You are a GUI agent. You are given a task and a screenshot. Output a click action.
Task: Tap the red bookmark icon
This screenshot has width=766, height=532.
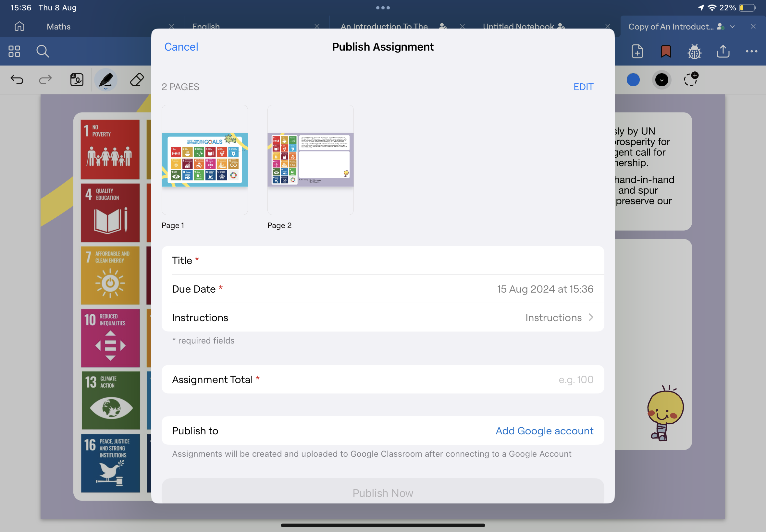pyautogui.click(x=666, y=51)
